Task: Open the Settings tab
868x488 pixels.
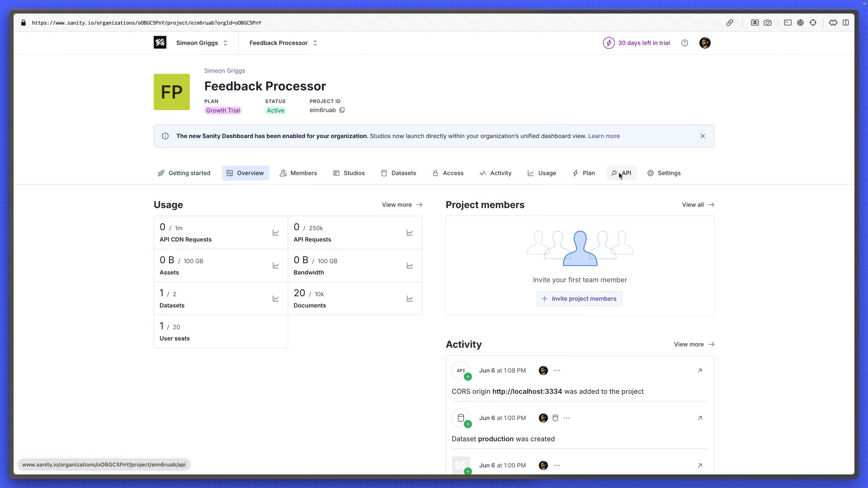Action: pyautogui.click(x=664, y=173)
